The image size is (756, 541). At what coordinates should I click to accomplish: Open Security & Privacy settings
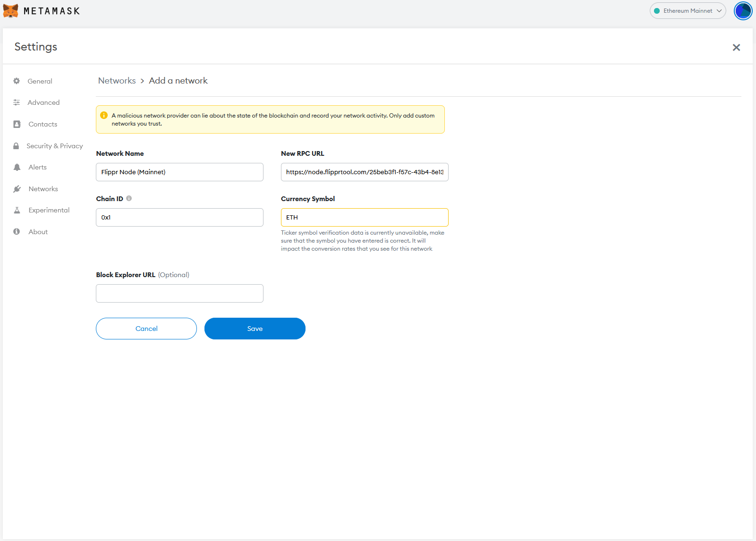(x=55, y=146)
